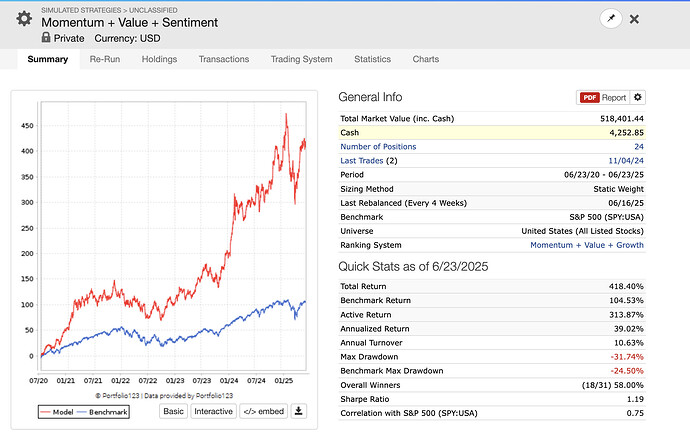View the Statistics tab
This screenshot has width=690, height=448.
pyautogui.click(x=372, y=59)
